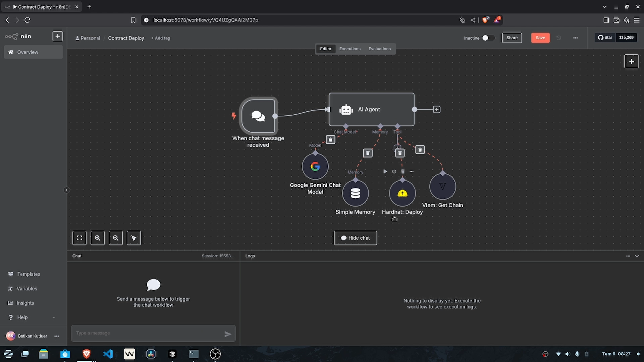Open the Google Gemini Chat Model node
This screenshot has width=644, height=362.
(315, 166)
